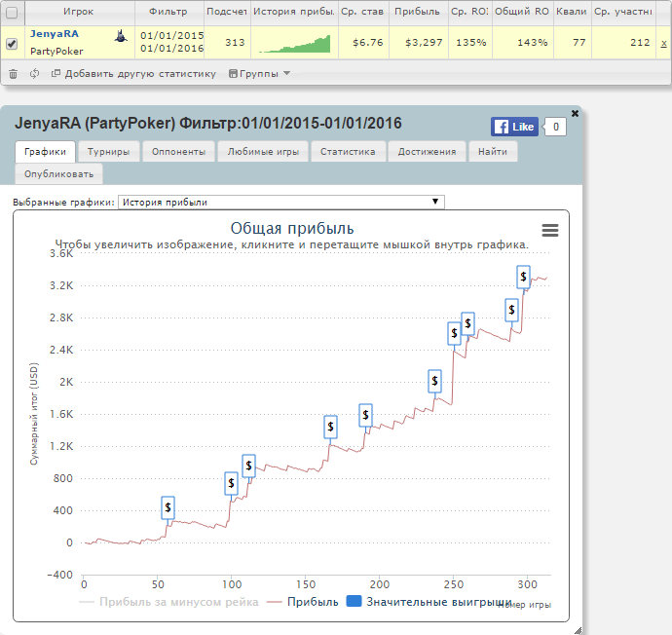Image resolution: width=672 pixels, height=635 pixels.
Task: Open the Любимые игры tab
Action: point(263,152)
